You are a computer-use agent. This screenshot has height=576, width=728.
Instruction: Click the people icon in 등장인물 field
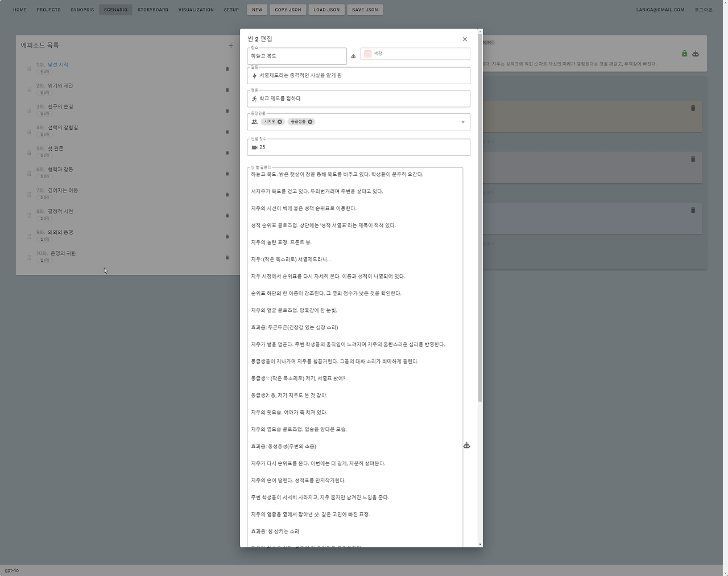point(254,122)
